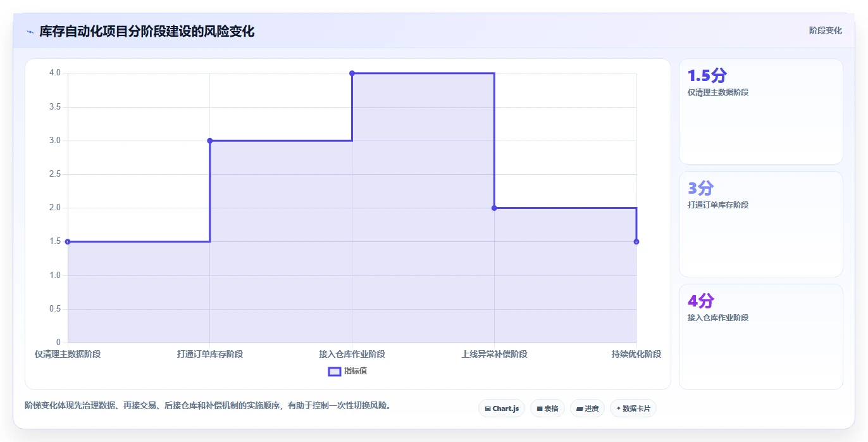Click x-axis label 持续优化阶段
868x442 pixels.
pos(636,354)
